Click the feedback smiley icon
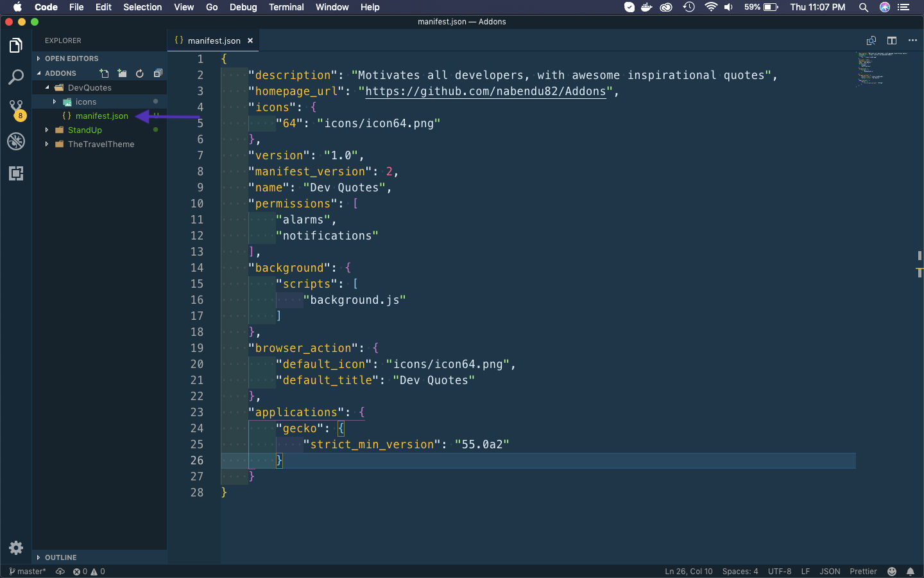The height and width of the screenshot is (578, 924). point(892,572)
